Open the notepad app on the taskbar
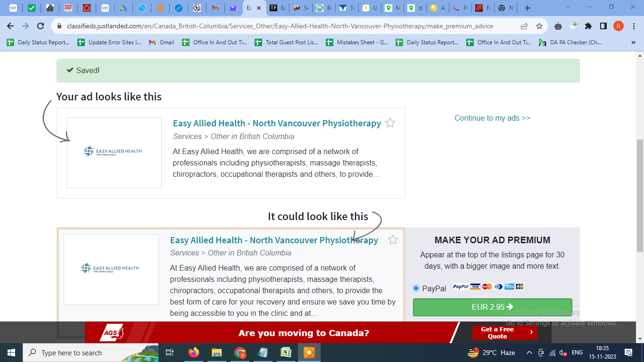 (x=263, y=353)
